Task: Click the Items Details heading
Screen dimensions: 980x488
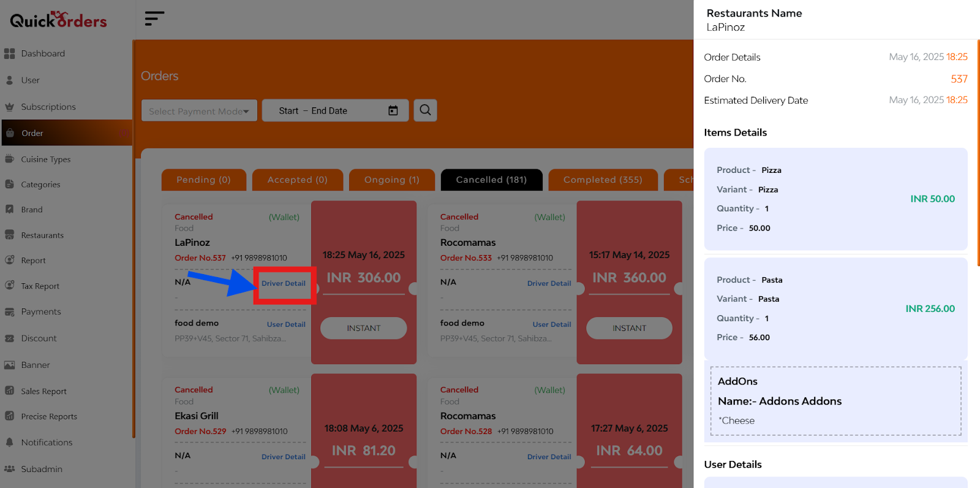Action: click(736, 132)
